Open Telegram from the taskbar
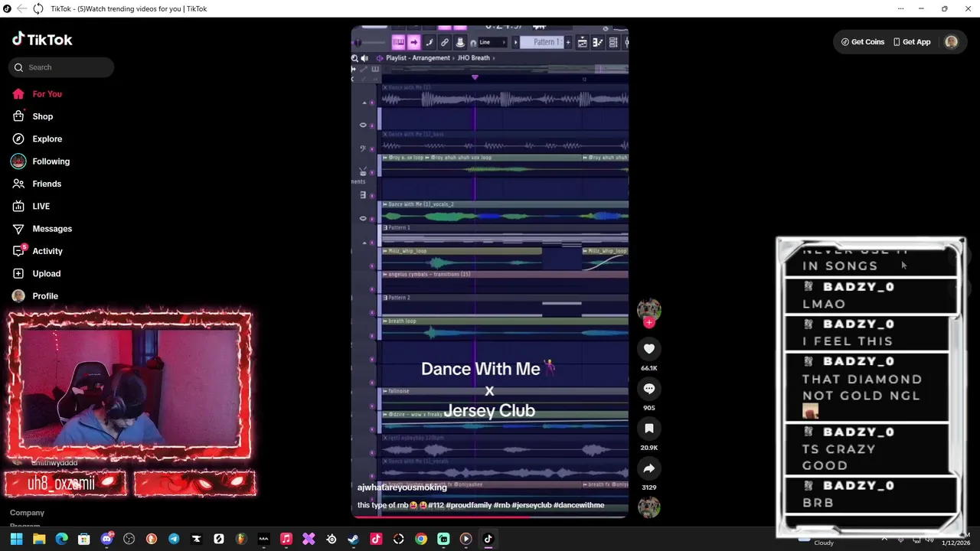Screen dimensions: 980x551 click(174, 539)
